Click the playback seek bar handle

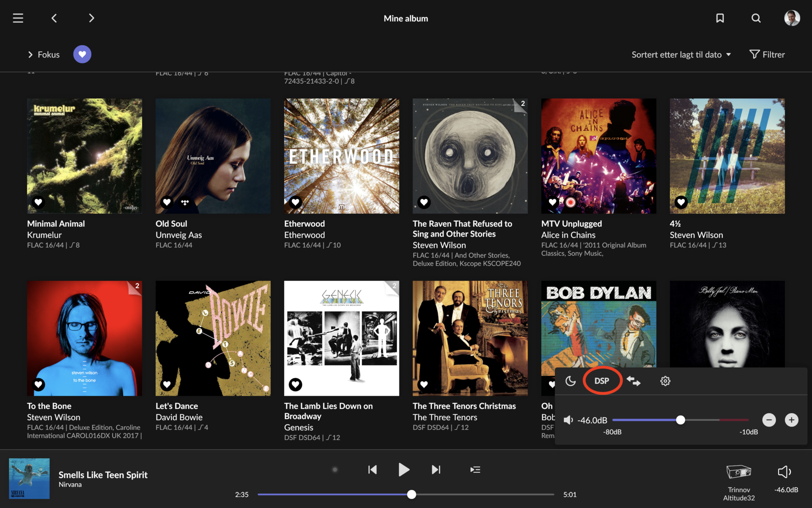pyautogui.click(x=412, y=494)
